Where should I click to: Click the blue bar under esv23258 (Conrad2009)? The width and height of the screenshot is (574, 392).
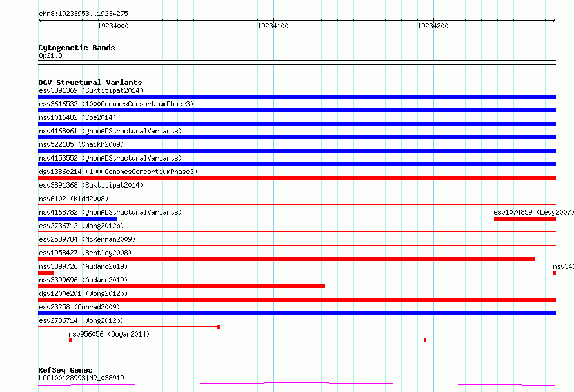point(297,313)
